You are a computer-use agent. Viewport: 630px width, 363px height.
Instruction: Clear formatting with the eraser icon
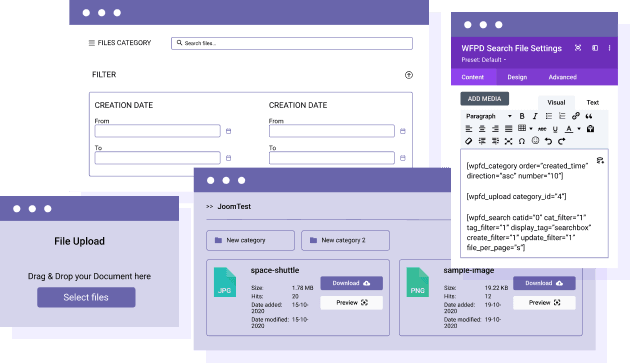pos(468,141)
